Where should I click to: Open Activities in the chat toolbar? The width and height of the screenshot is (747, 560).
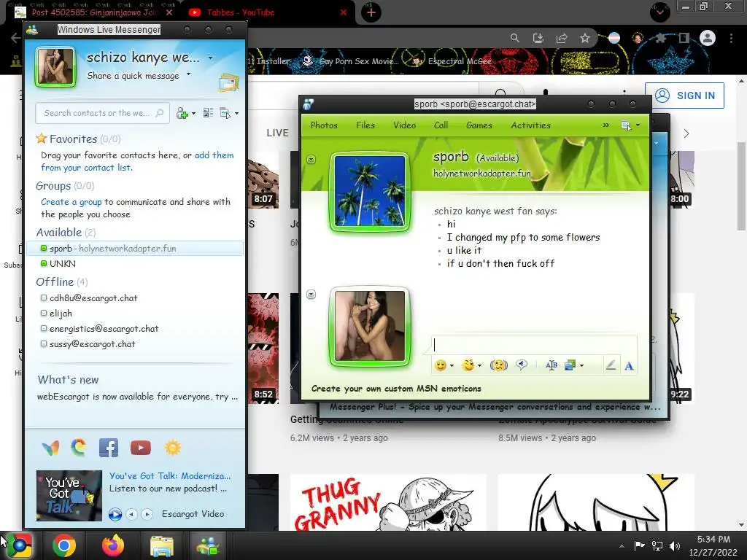point(531,125)
